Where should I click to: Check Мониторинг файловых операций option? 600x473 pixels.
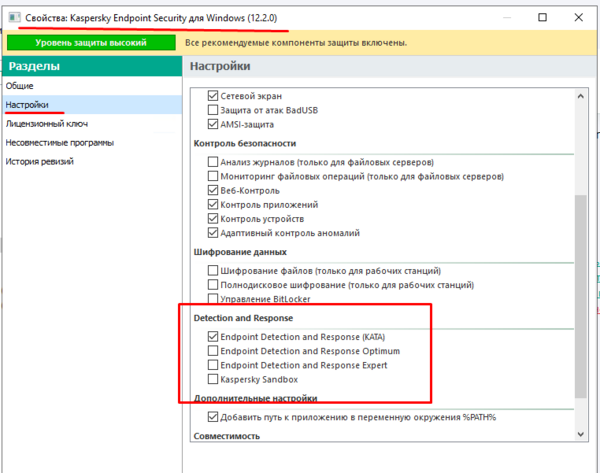pyautogui.click(x=213, y=176)
